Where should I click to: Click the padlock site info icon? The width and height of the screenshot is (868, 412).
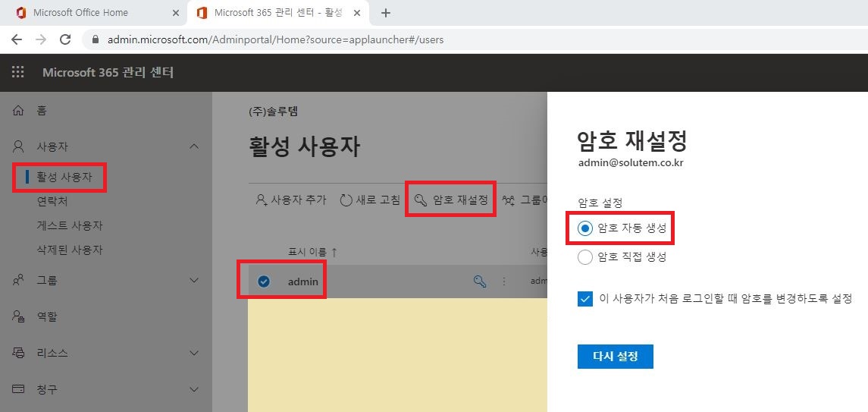point(96,40)
